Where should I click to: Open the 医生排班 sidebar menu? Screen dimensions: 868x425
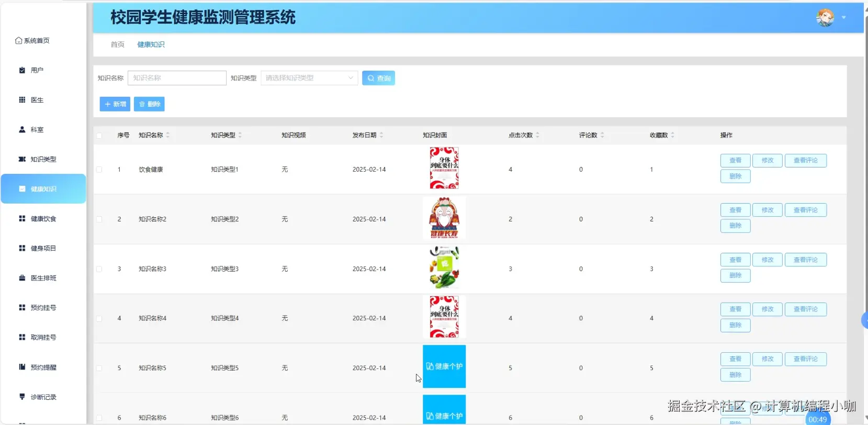coord(43,278)
